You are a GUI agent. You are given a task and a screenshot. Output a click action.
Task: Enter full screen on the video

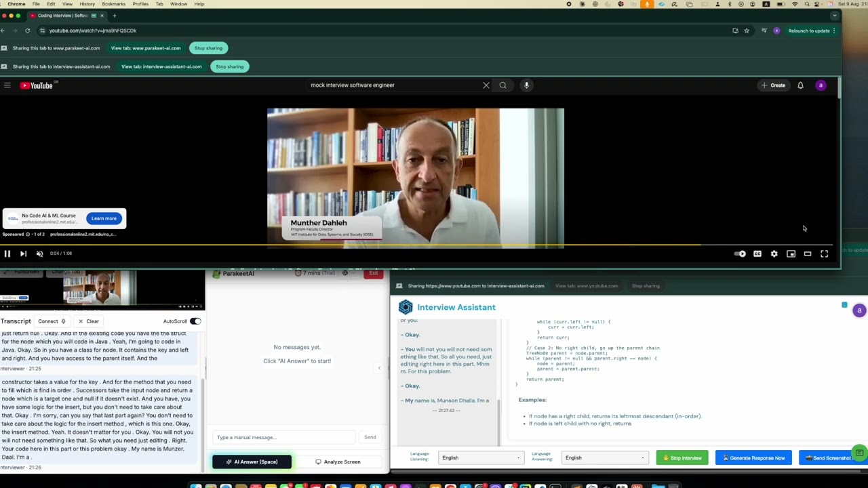[824, 254]
